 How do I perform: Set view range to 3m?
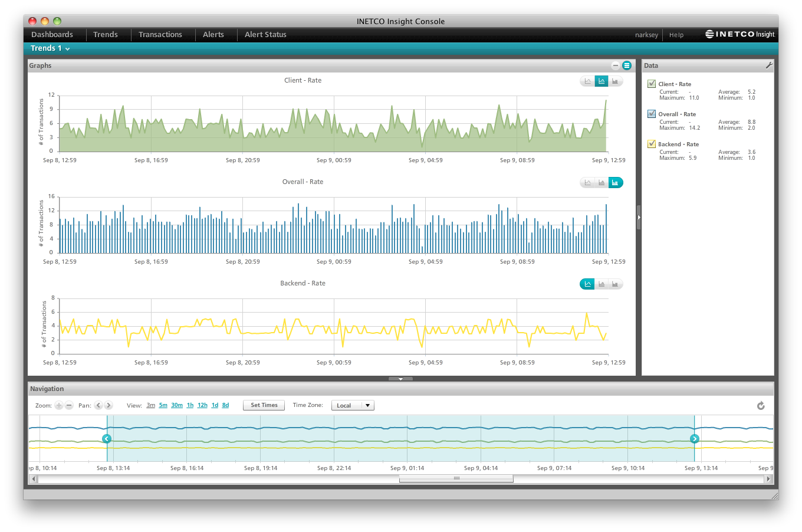click(x=151, y=405)
